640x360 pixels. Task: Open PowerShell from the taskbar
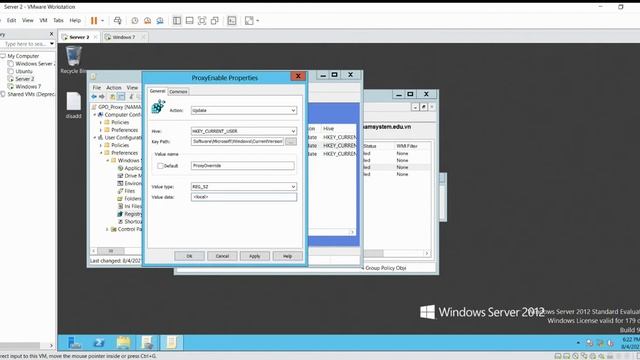98,343
